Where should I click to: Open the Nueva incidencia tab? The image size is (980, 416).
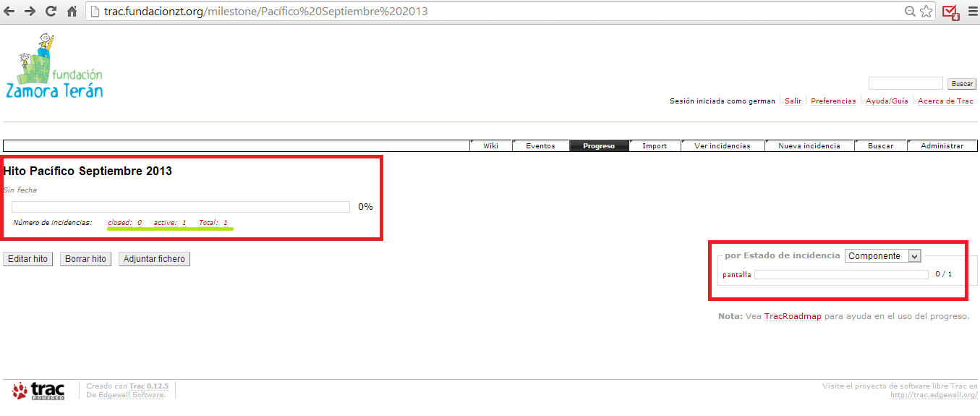coord(809,145)
